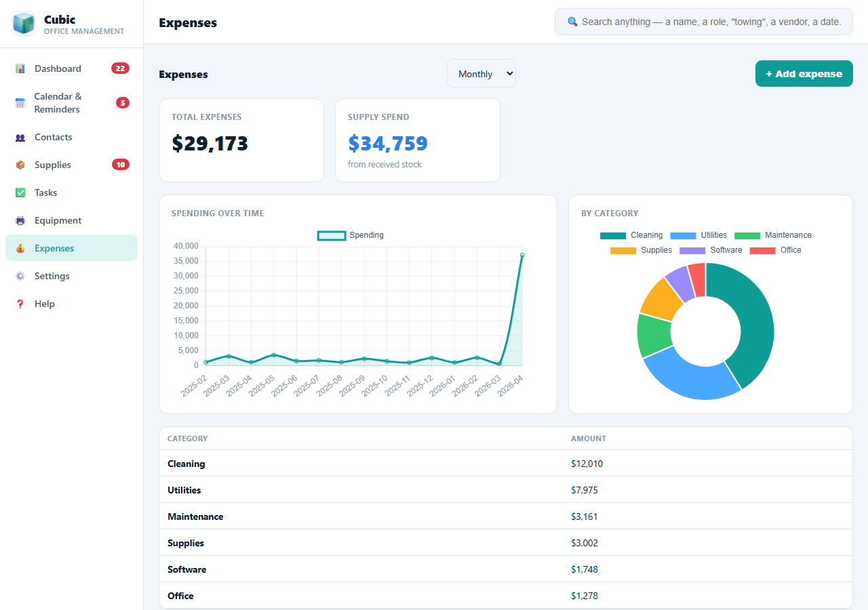Click the magnifying glass search icon
Screen dimensions: 868x610
pos(572,22)
